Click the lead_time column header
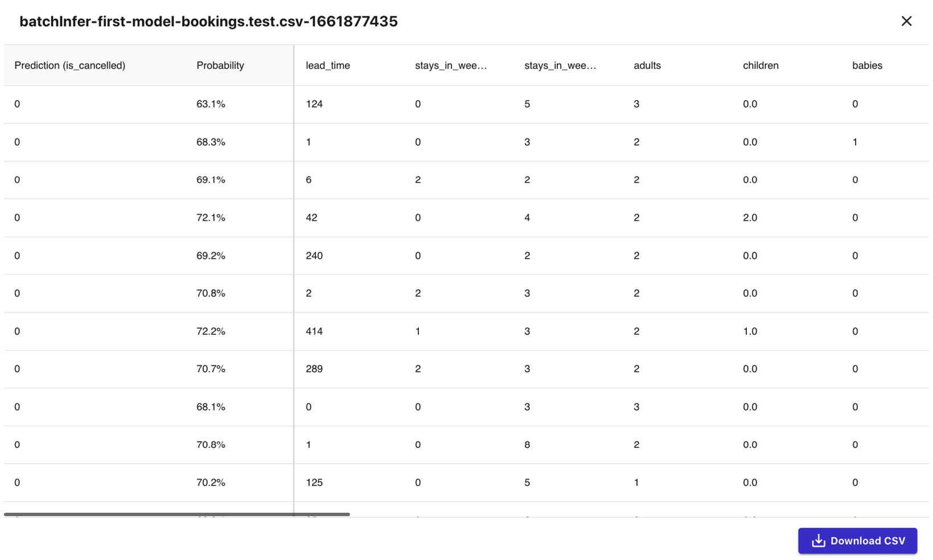 (x=328, y=65)
